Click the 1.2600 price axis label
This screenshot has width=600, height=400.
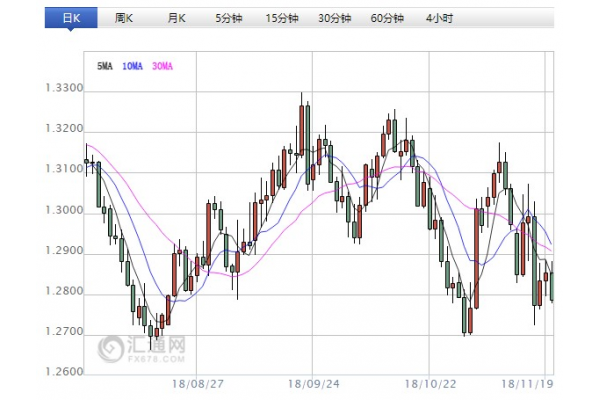64,372
